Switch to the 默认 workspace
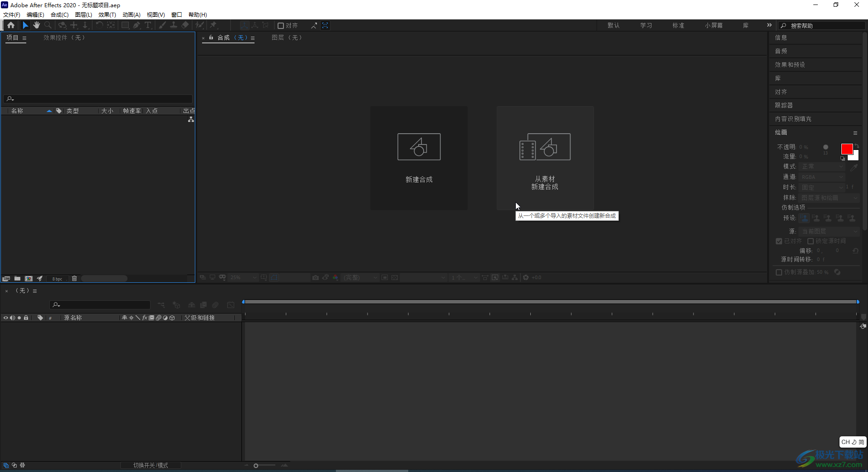The height and width of the screenshot is (472, 868). tap(613, 26)
